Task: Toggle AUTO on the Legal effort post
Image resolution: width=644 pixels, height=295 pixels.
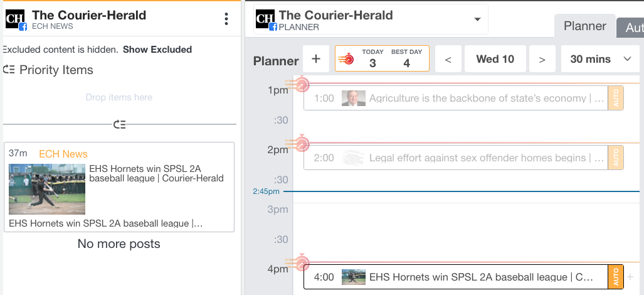Action: [x=616, y=158]
